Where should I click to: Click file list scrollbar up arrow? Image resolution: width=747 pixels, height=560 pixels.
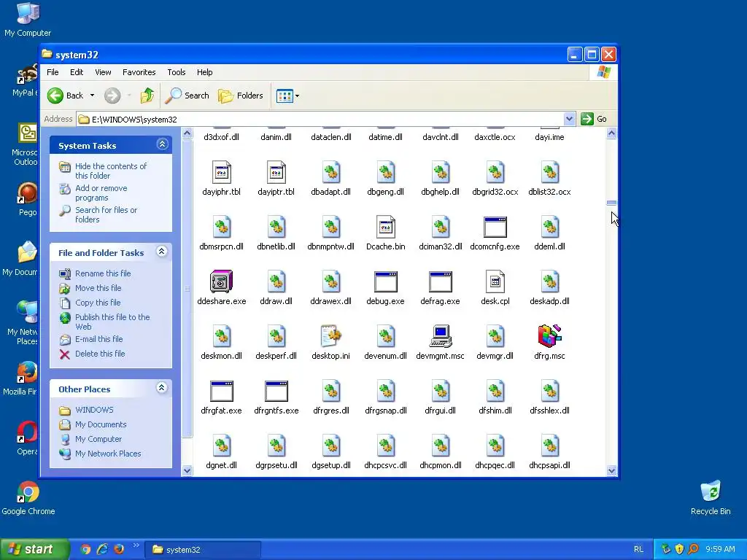tap(612, 133)
